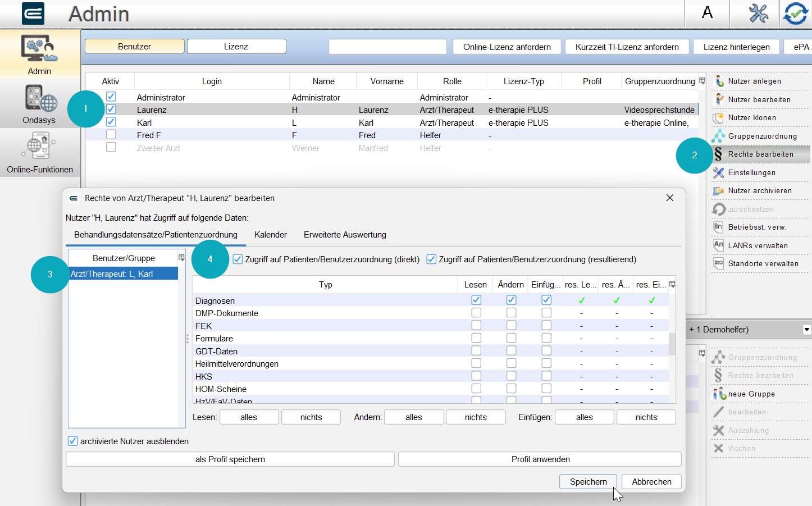This screenshot has height=506, width=812.
Task: Select the Behandlungsdatensätze/Patientenzuordnung tab
Action: pyautogui.click(x=156, y=235)
